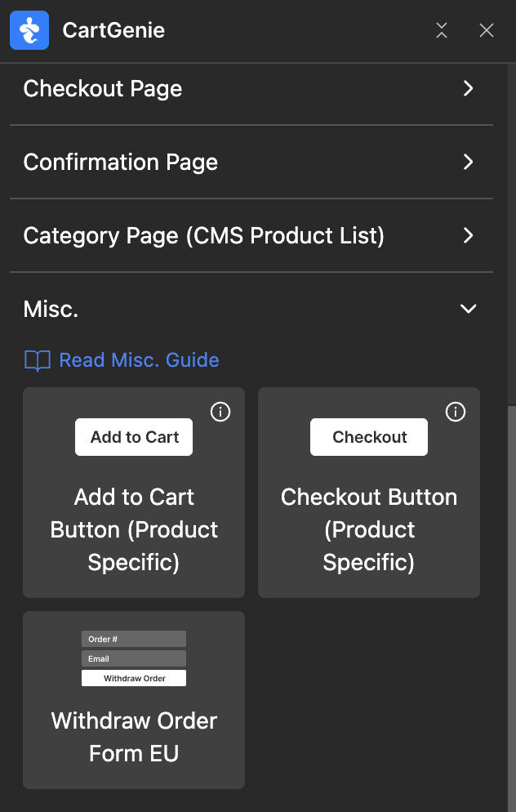Select Add to Cart Button (Product Specific) card
Image resolution: width=516 pixels, height=812 pixels.
(134, 493)
